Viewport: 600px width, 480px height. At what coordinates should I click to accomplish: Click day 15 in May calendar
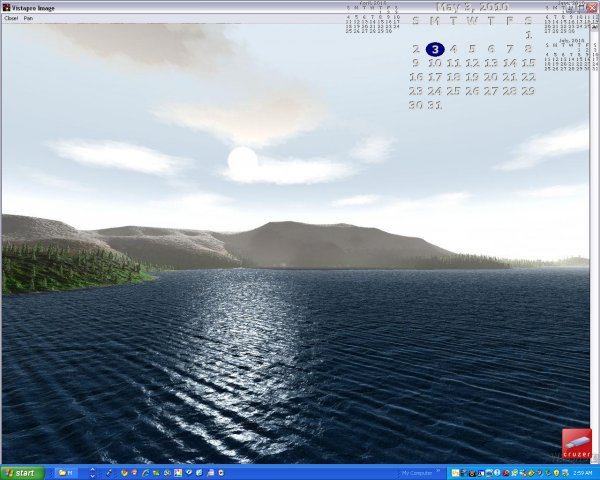coord(528,63)
